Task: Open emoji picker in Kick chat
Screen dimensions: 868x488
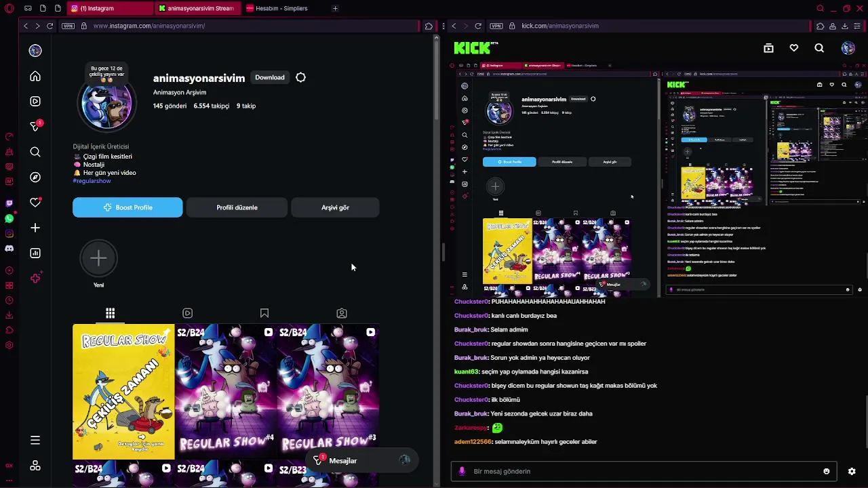Action: (826, 471)
